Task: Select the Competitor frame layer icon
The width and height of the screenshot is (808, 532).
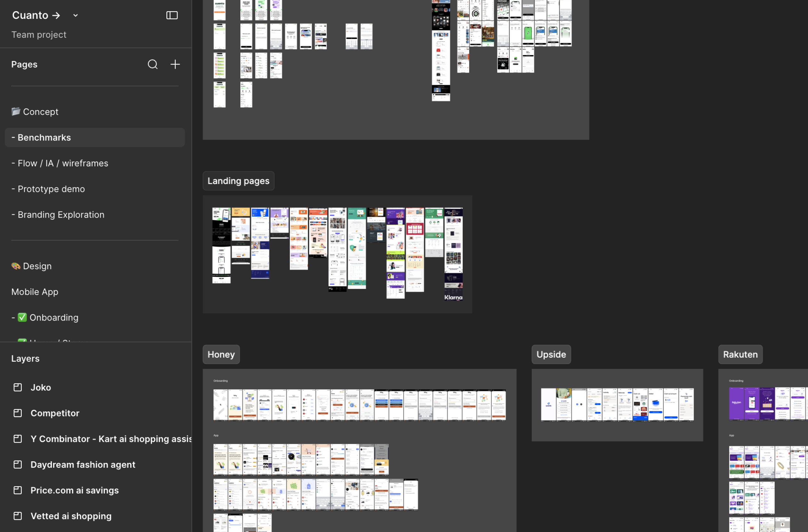Action: click(18, 413)
